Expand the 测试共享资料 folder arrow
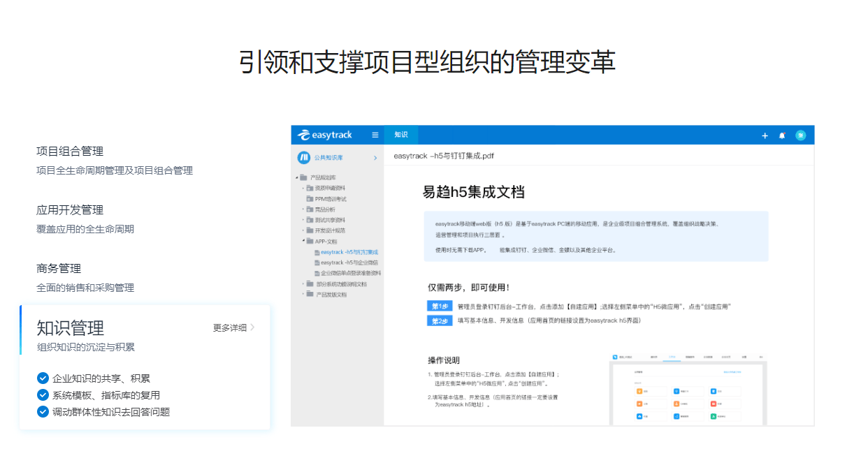This screenshot has width=868, height=472. 303,220
